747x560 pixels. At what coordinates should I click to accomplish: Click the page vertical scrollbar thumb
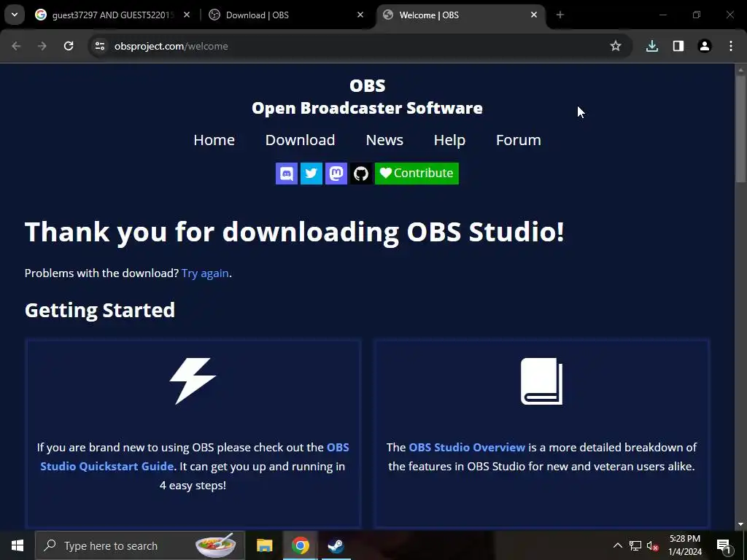pos(740,128)
